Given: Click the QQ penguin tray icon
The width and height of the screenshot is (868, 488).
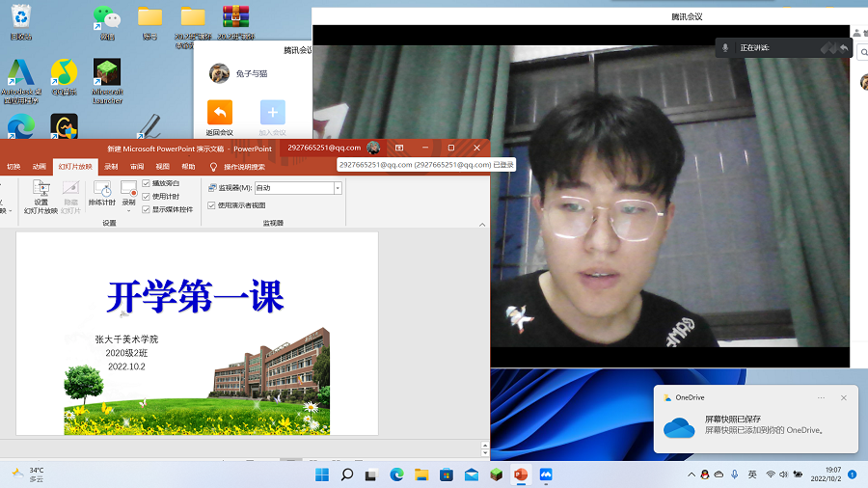Looking at the screenshot, I should click(x=705, y=474).
